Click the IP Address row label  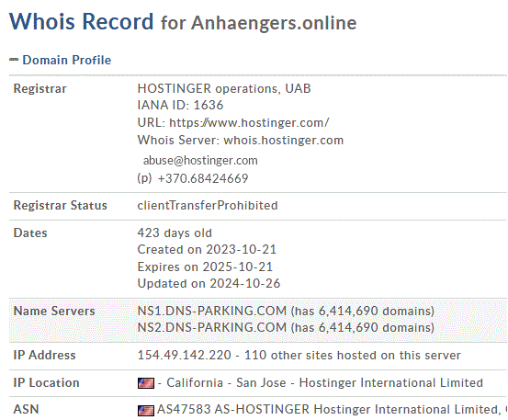coord(44,355)
